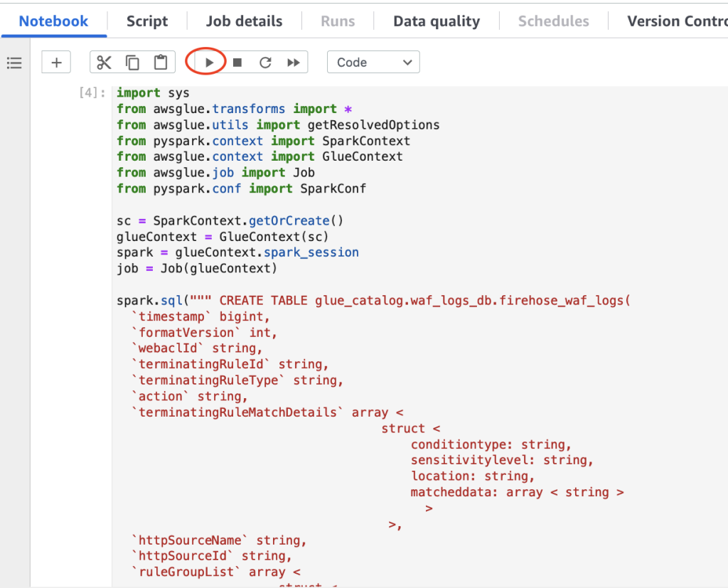Go to the Job details tab
The height and width of the screenshot is (588, 728).
coord(245,21)
